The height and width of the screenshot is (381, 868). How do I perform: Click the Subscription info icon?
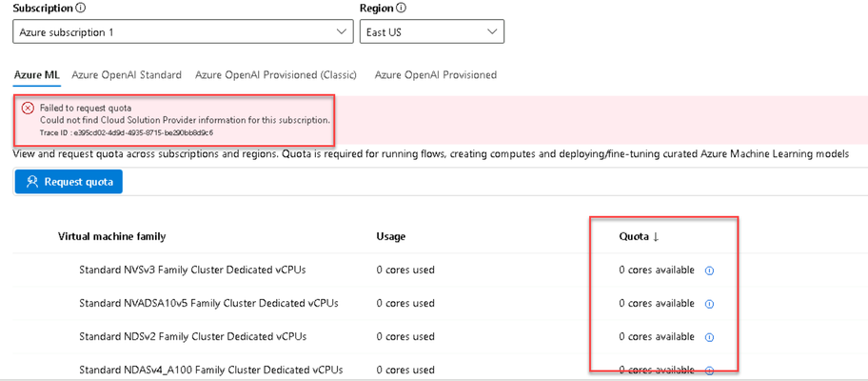82,9
